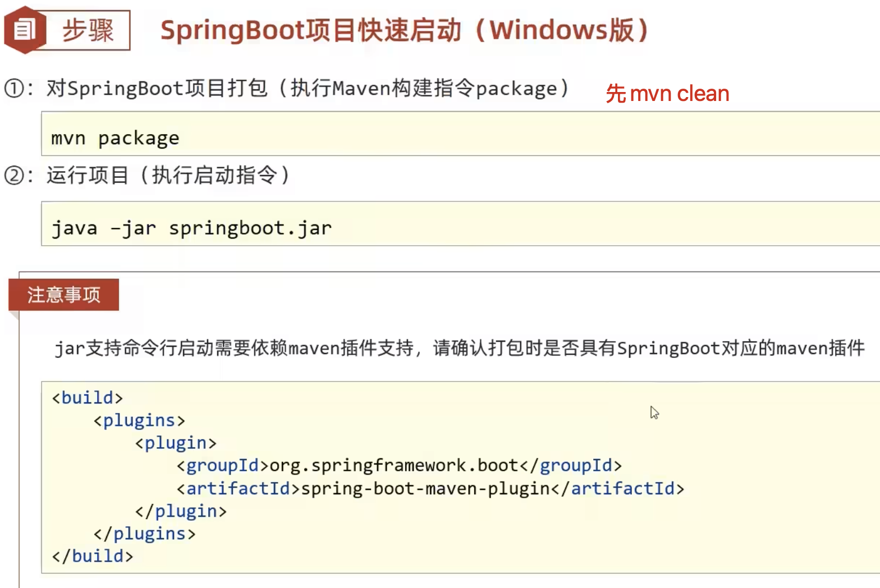The height and width of the screenshot is (588, 880).
Task: Click the jar支持命令行启动 notice sentence
Action: tap(459, 348)
